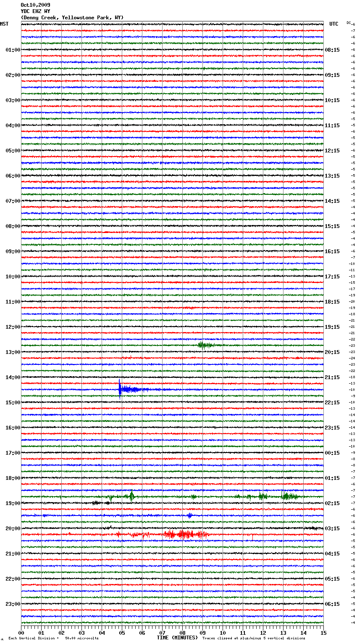The width and height of the screenshot is (357, 644).
Task: Click the DC value -20 next to 18:15
Action: point(352,301)
